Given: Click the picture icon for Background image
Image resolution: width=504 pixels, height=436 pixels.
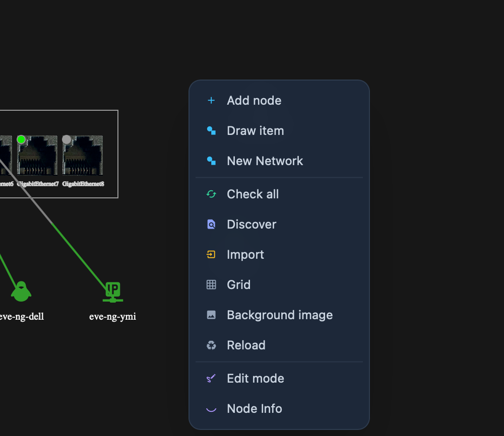Looking at the screenshot, I should click(211, 315).
